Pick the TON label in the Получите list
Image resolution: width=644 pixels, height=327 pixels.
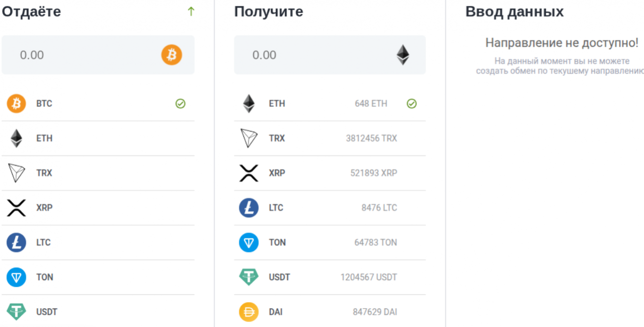277,242
